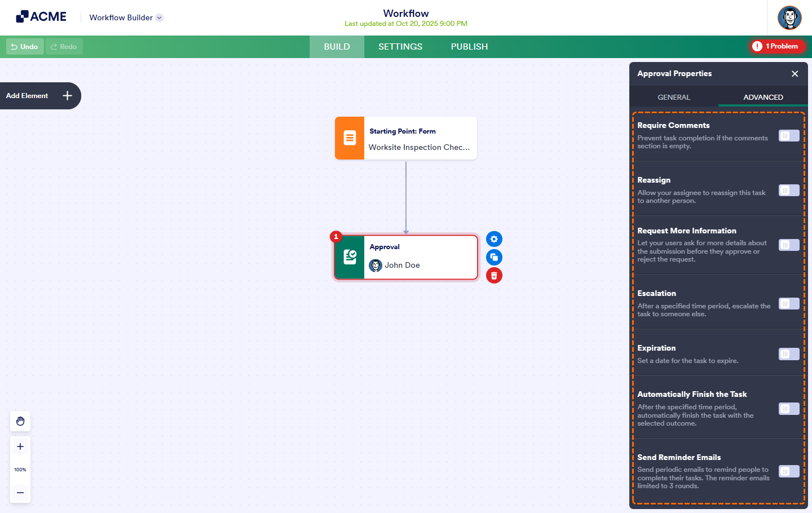This screenshot has height=513, width=812.
Task: Zoom out on the canvas
Action: pos(20,493)
